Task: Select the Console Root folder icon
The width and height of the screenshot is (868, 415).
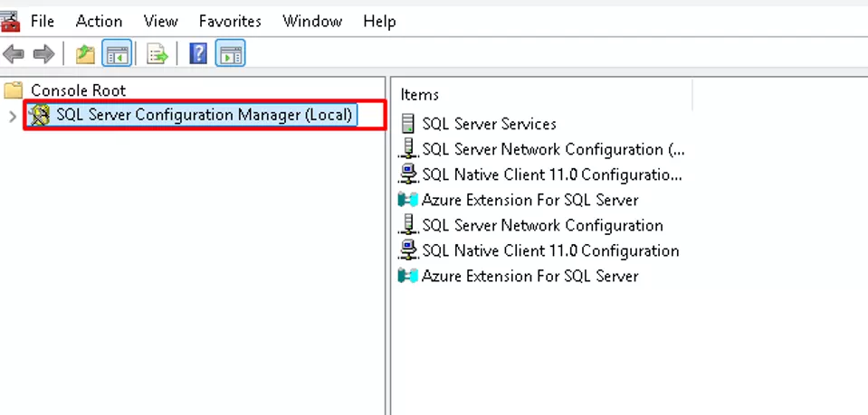Action: coord(13,90)
